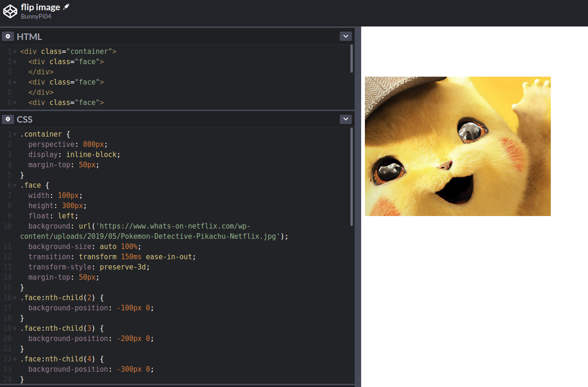Image resolution: width=588 pixels, height=387 pixels.
Task: Open CSS editor settings gear
Action: coord(8,119)
